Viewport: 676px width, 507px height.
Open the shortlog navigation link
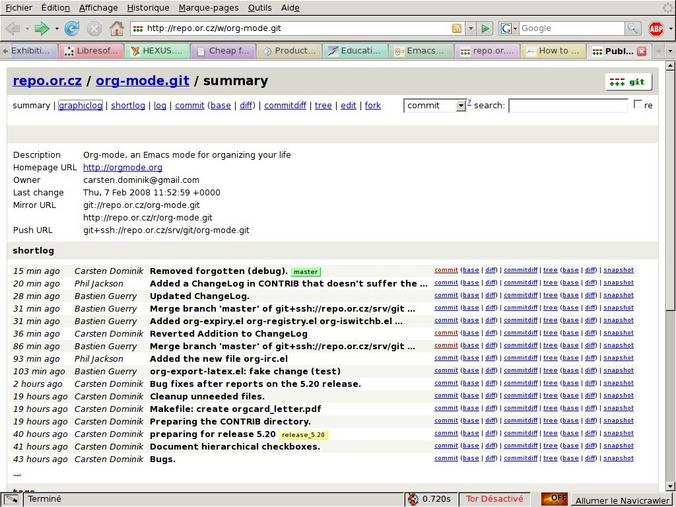pyautogui.click(x=128, y=106)
